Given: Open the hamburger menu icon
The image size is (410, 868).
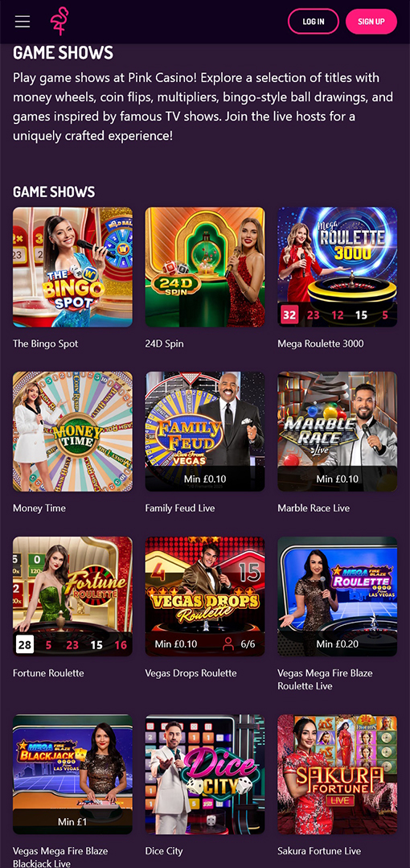Looking at the screenshot, I should click(x=23, y=22).
